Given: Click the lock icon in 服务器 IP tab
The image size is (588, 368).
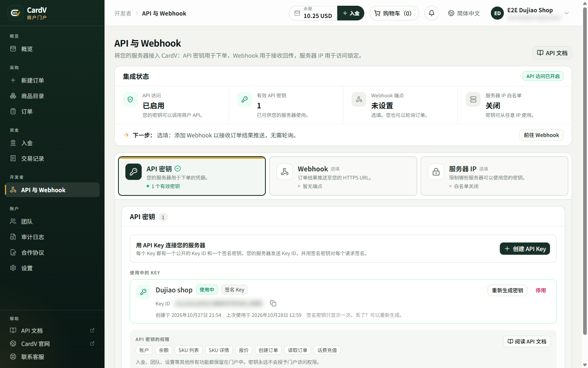Looking at the screenshot, I should (x=436, y=172).
